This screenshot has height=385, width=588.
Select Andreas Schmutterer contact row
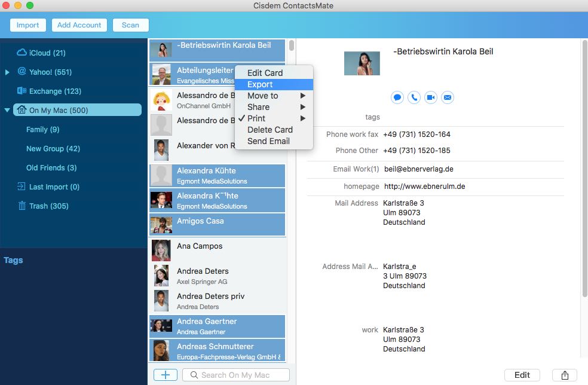[217, 352]
